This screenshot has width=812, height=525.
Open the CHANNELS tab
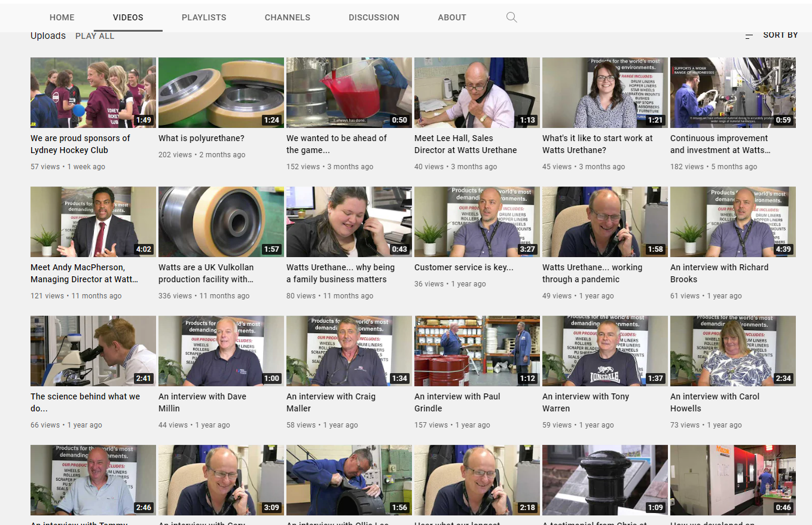point(288,17)
